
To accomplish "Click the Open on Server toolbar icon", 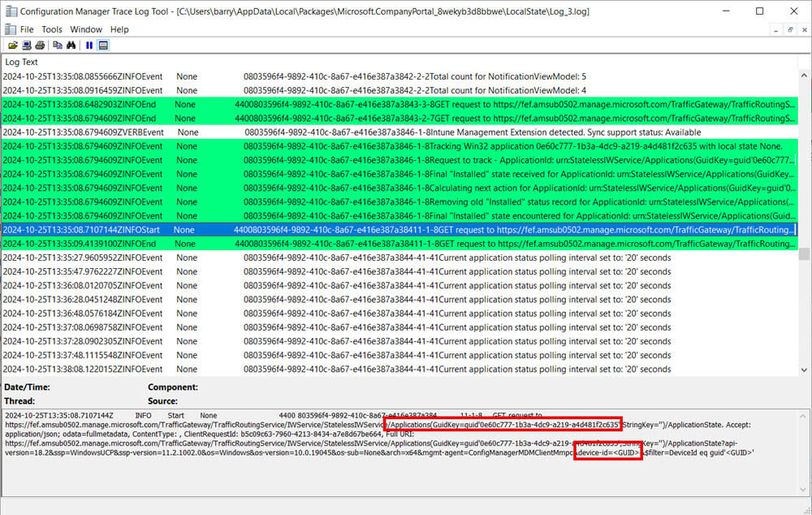I will pos(27,45).
